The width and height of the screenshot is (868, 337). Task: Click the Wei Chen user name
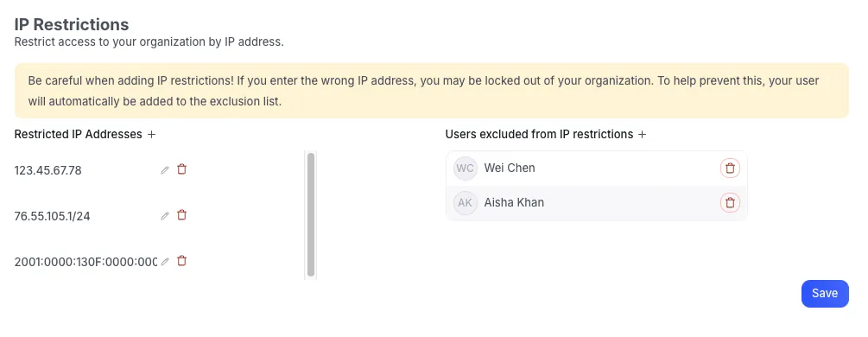510,168
